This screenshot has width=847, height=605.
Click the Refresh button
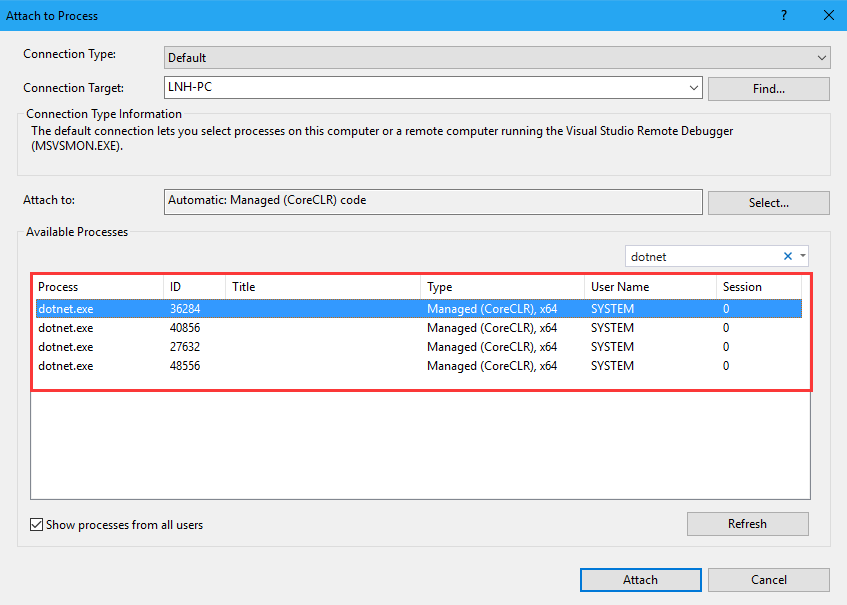(748, 523)
